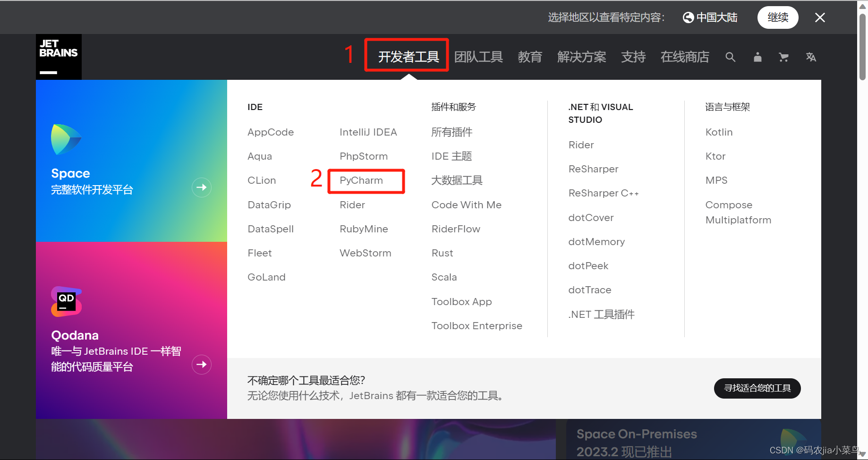The width and height of the screenshot is (868, 460).
Task: Click the page vertical scrollbar thumb
Action: pyautogui.click(x=862, y=46)
